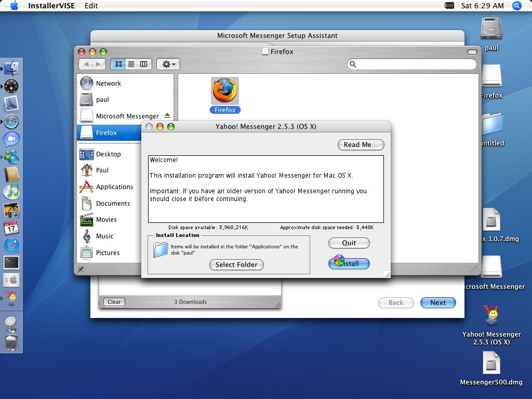Switch Finder to icon view
This screenshot has height=399, width=532.
[x=118, y=64]
